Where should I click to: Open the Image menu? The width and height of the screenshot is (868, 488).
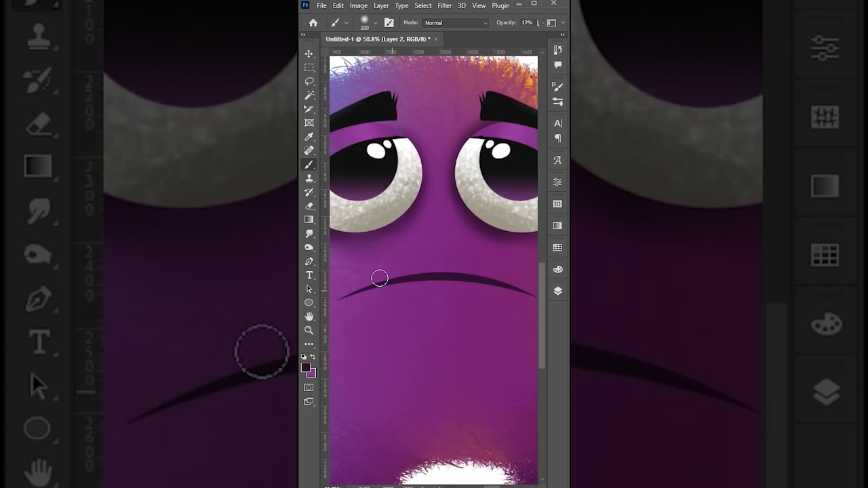(x=359, y=5)
